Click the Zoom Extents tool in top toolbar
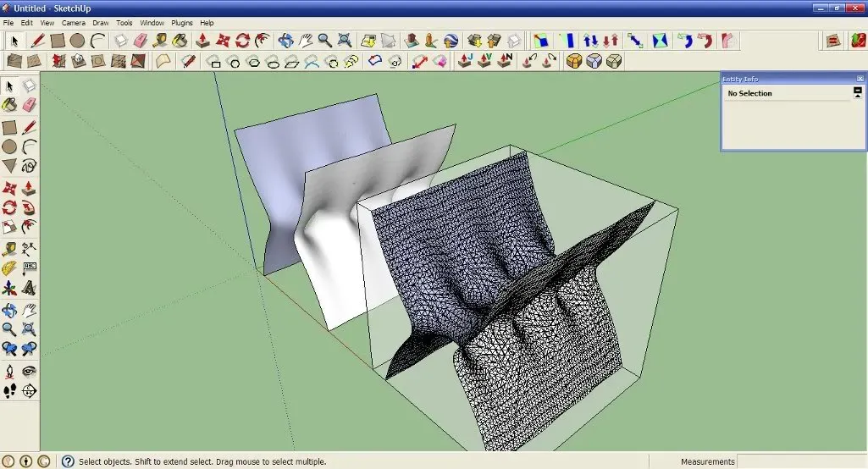The width and height of the screenshot is (868, 469). 345,41
